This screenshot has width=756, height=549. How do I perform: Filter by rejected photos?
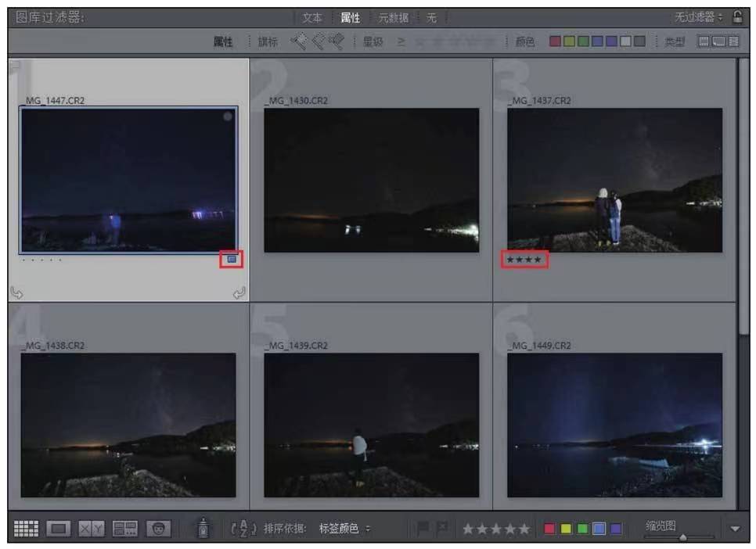[x=337, y=41]
